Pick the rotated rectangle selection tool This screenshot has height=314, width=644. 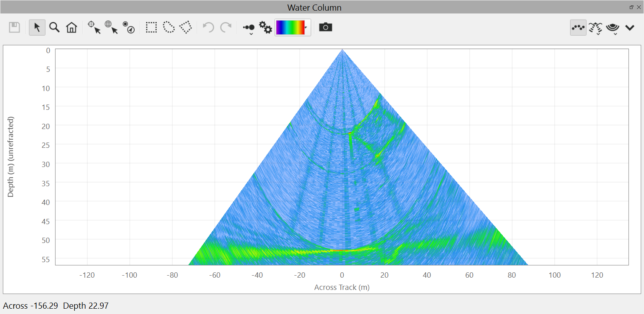point(186,27)
